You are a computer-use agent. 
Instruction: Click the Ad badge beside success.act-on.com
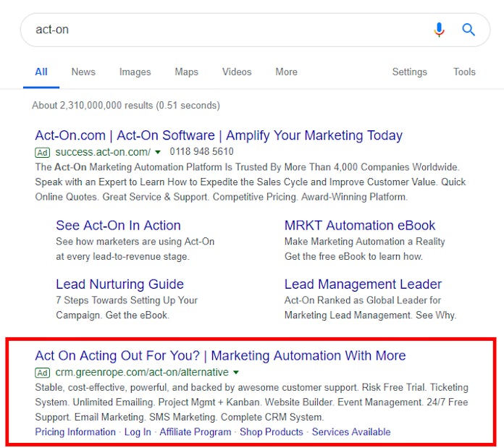[x=43, y=152]
